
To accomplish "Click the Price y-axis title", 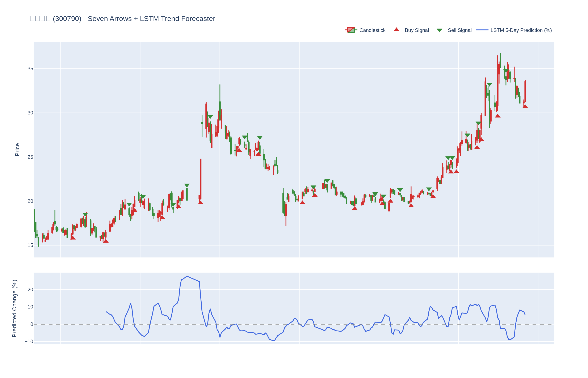I will pyautogui.click(x=17, y=150).
